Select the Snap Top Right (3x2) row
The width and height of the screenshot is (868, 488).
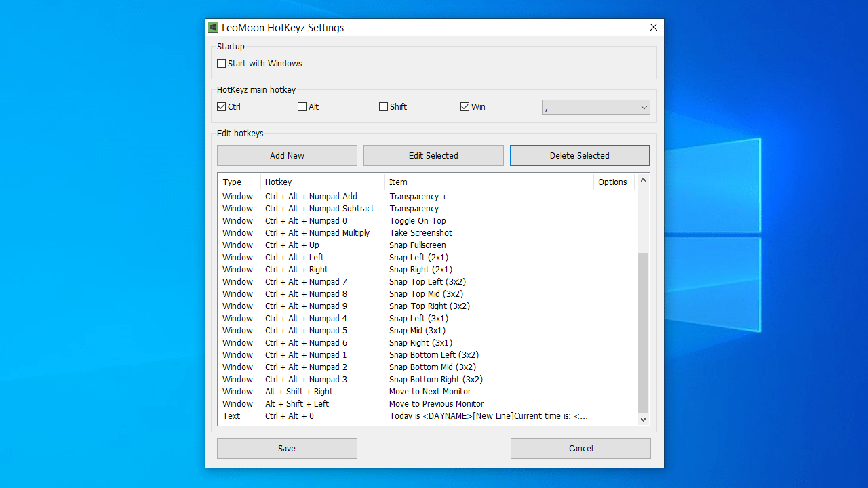(x=428, y=306)
